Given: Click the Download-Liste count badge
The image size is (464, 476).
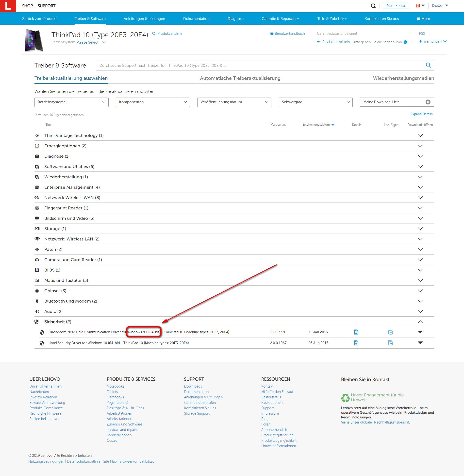Looking at the screenshot, I should coord(428,102).
